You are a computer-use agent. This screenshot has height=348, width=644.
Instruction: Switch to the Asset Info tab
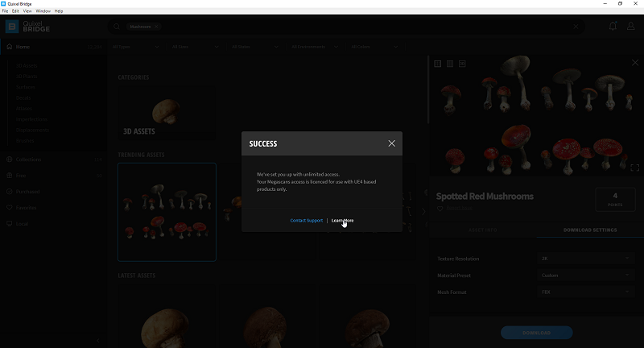tap(482, 230)
